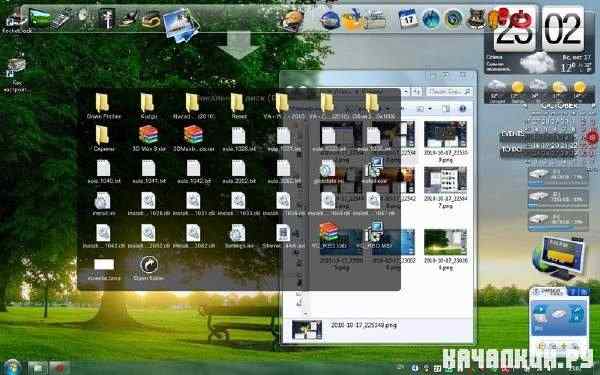This screenshot has height=375, width=600.
Task: Open the Reset folder in the stack
Action: (x=238, y=106)
